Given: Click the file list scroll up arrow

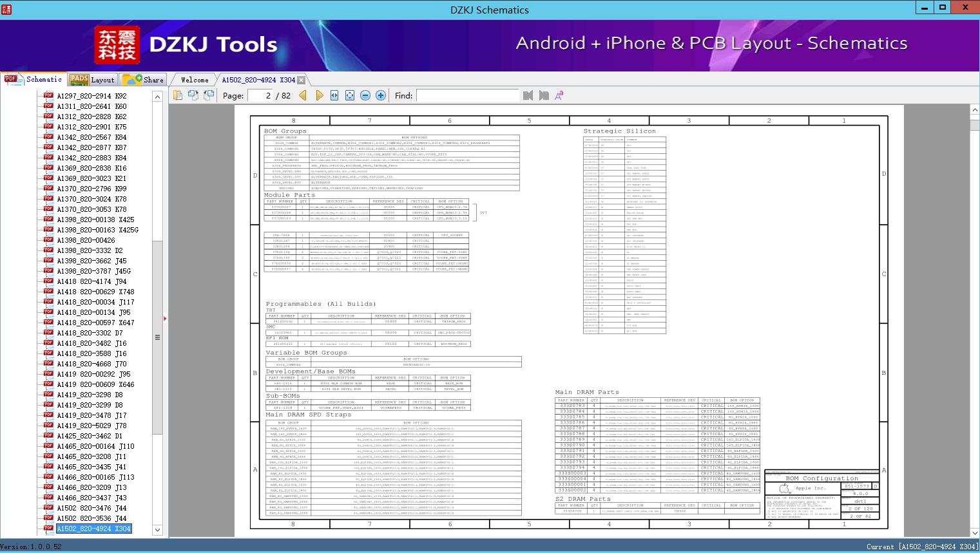Looking at the screenshot, I should pyautogui.click(x=157, y=97).
